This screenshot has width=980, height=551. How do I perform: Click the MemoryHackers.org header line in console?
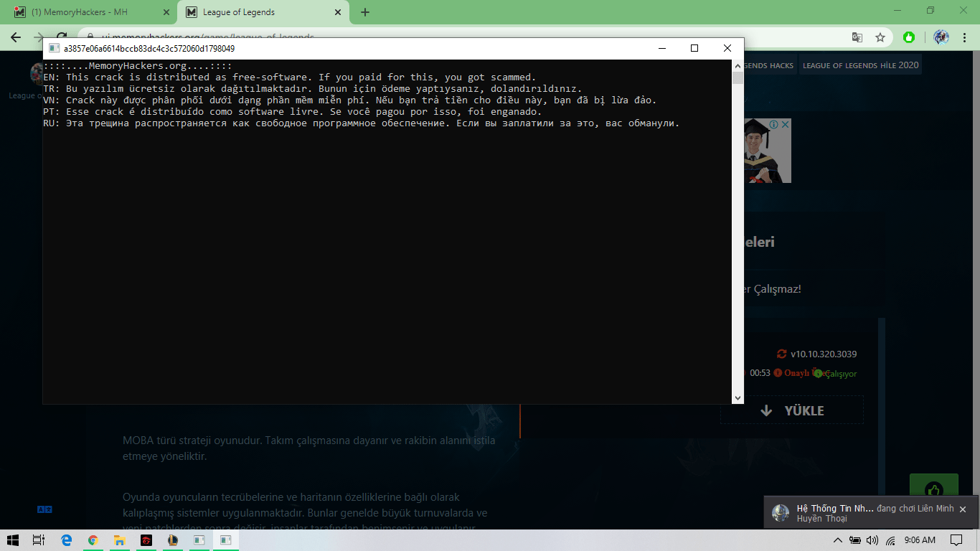pyautogui.click(x=138, y=66)
